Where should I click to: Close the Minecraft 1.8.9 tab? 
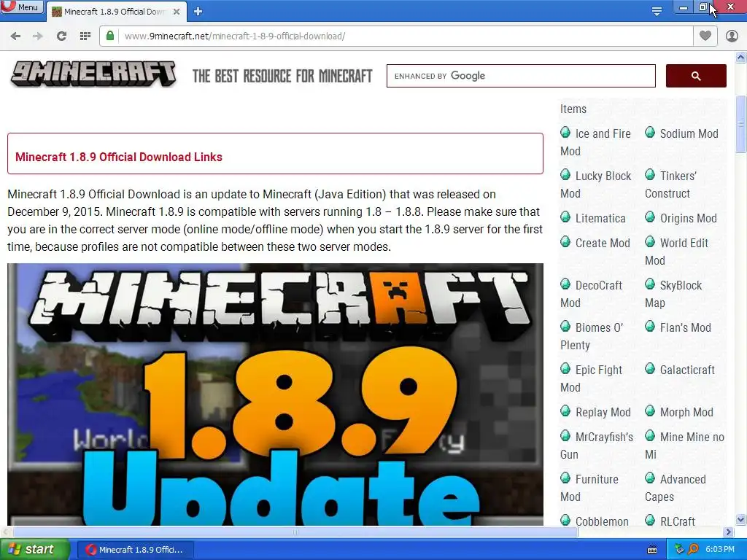pos(177,12)
